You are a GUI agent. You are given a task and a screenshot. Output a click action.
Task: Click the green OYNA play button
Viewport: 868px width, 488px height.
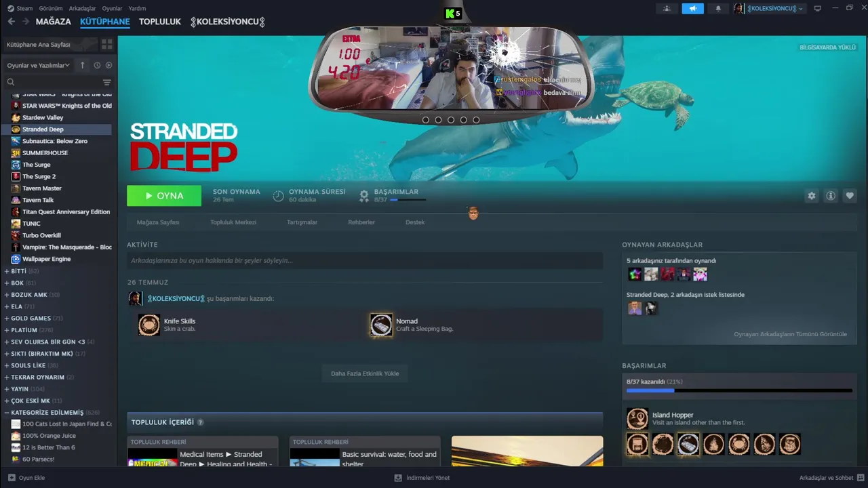click(164, 196)
